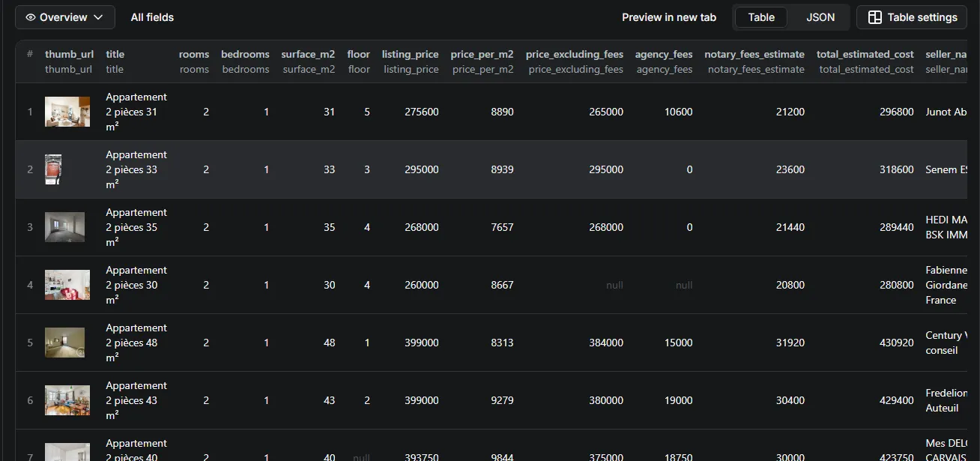This screenshot has height=461, width=980.
Task: Click the listing_price column header
Action: pos(410,54)
